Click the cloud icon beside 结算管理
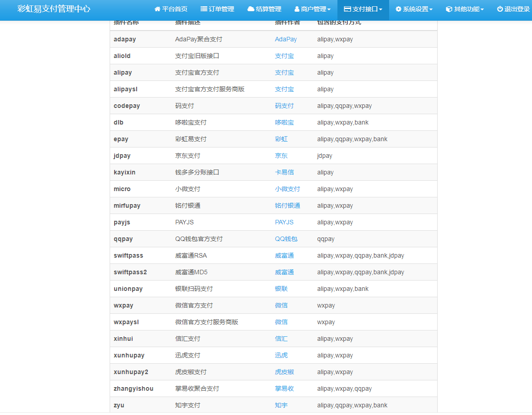The width and height of the screenshot is (532, 415). (251, 9)
